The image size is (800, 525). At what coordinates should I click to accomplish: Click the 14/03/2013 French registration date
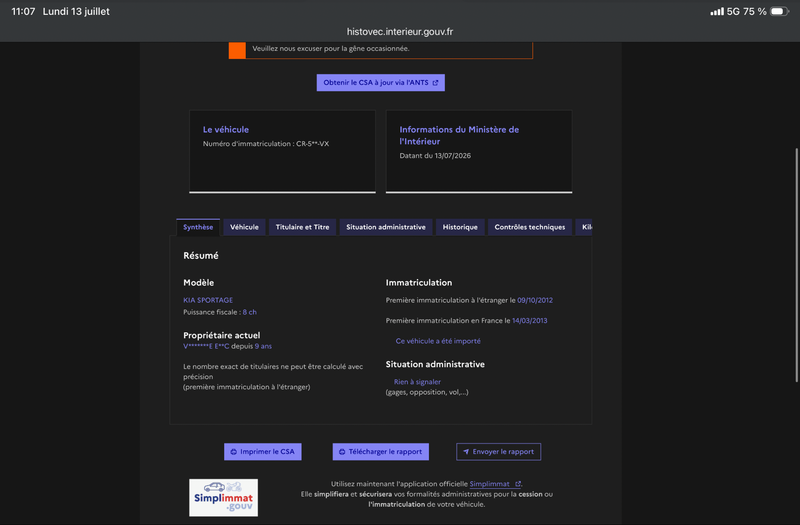530,320
